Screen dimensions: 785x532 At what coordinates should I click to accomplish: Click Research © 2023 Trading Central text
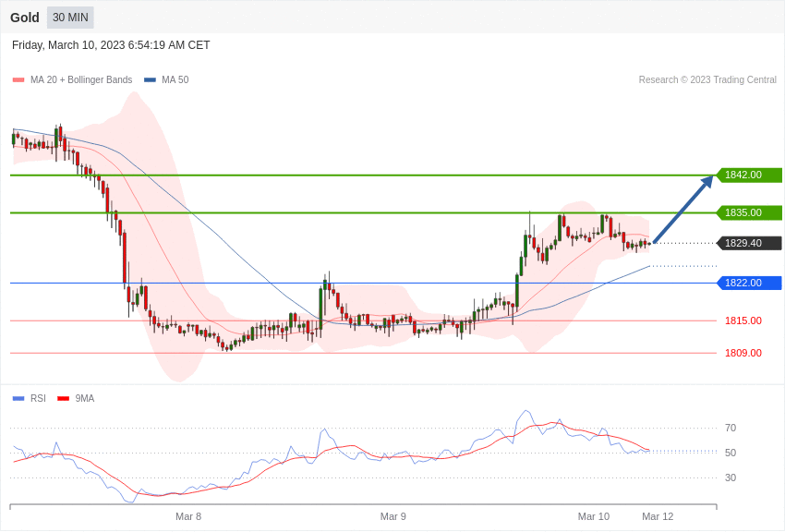707,79
